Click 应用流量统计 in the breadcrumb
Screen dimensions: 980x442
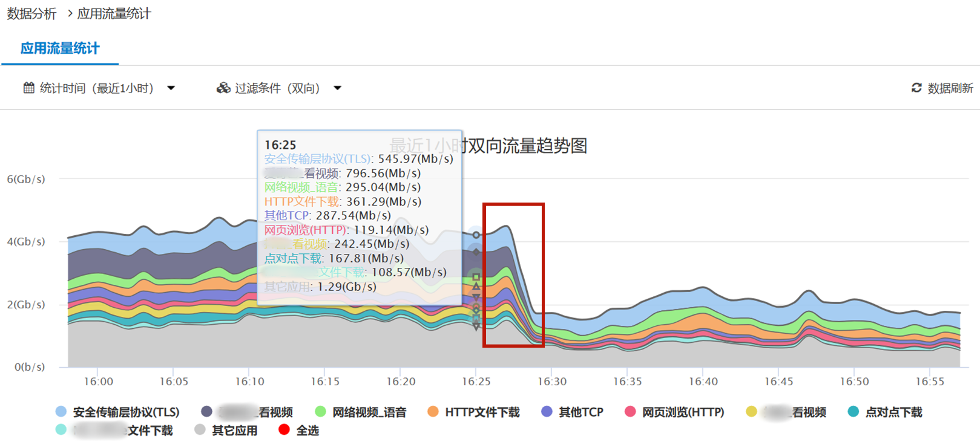[x=114, y=13]
